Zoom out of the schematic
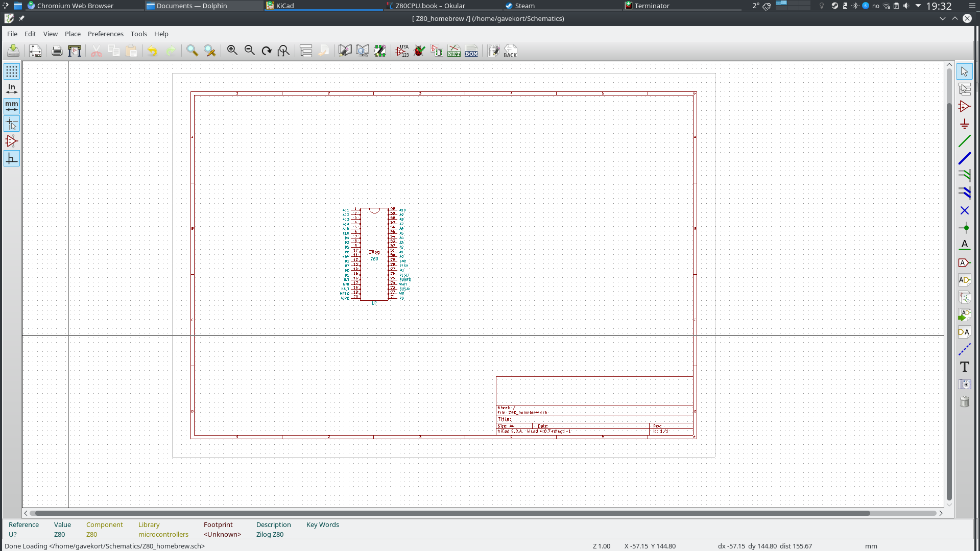Screen dimensions: 980x551 [250, 51]
